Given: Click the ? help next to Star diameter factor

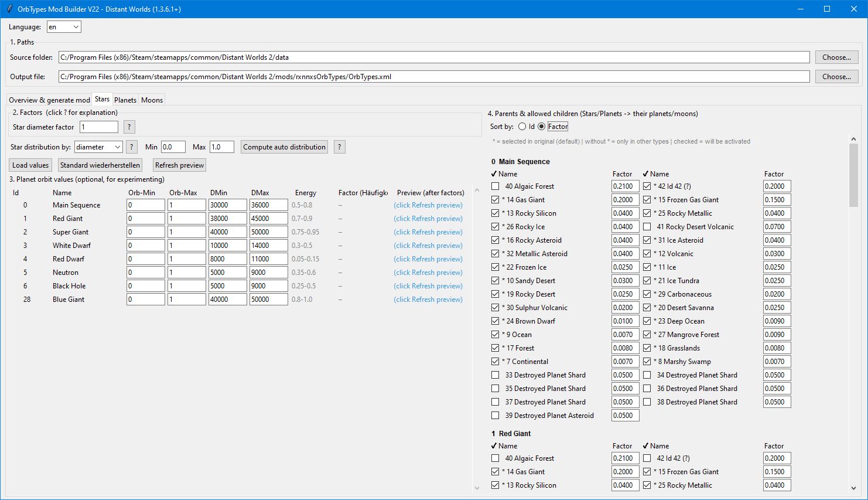Looking at the screenshot, I should click(129, 127).
